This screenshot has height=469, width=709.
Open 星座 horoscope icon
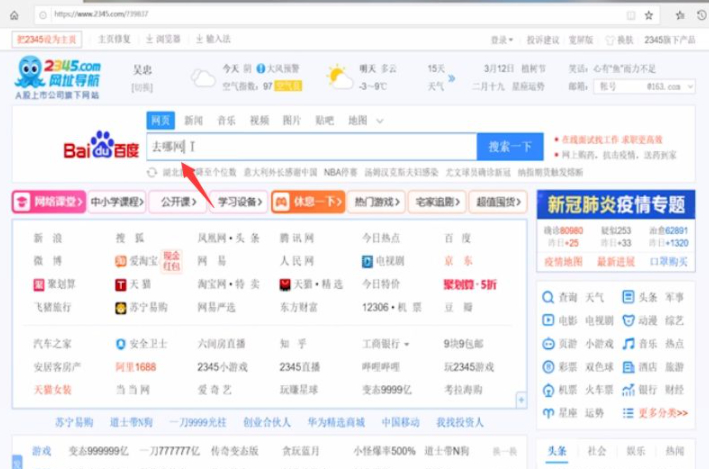[548, 413]
